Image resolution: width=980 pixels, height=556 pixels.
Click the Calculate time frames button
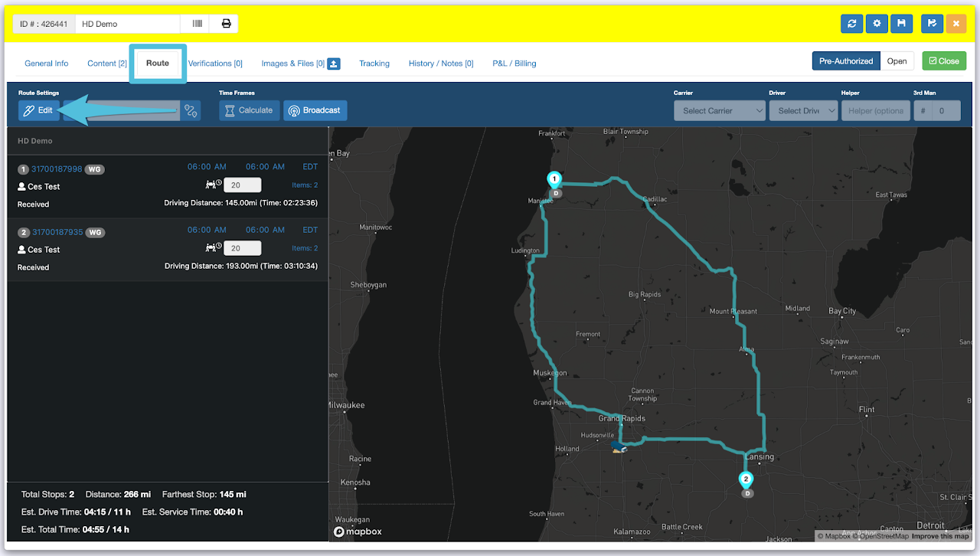[x=249, y=110]
